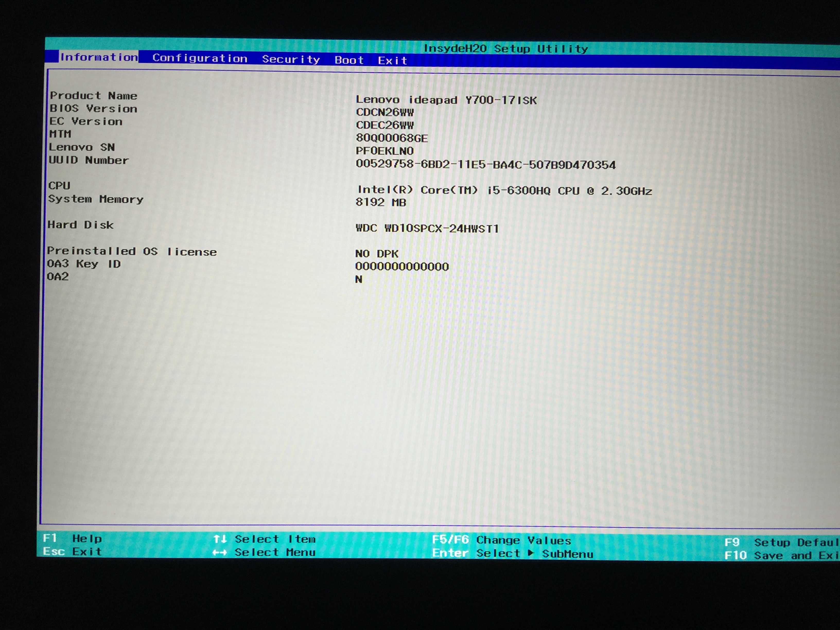840x630 pixels.
Task: Click the OA3 Key ID zeros value
Action: (402, 267)
